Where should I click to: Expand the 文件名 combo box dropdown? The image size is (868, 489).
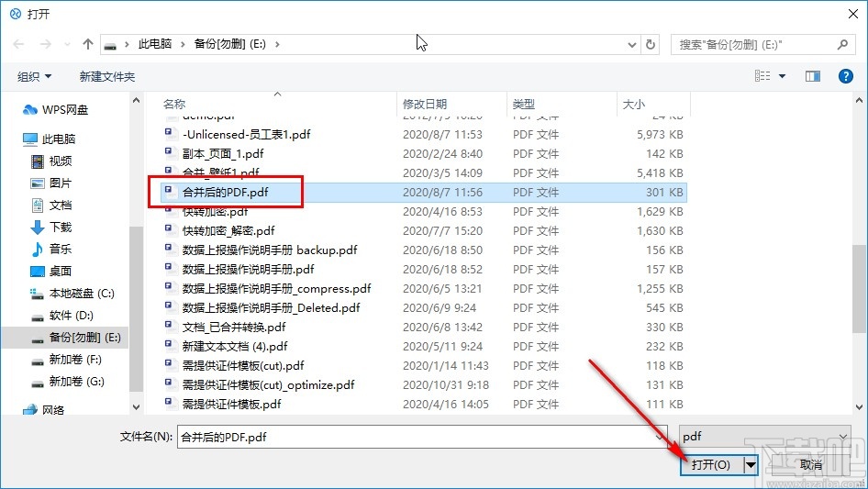pos(661,437)
